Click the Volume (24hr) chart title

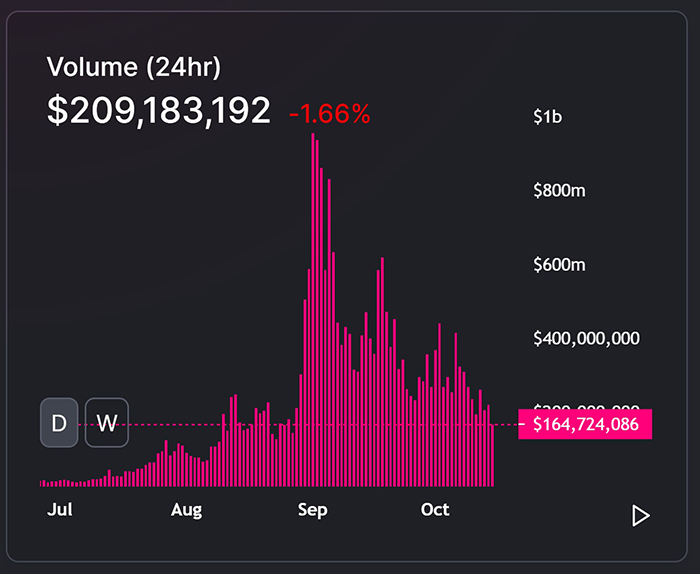coord(134,68)
